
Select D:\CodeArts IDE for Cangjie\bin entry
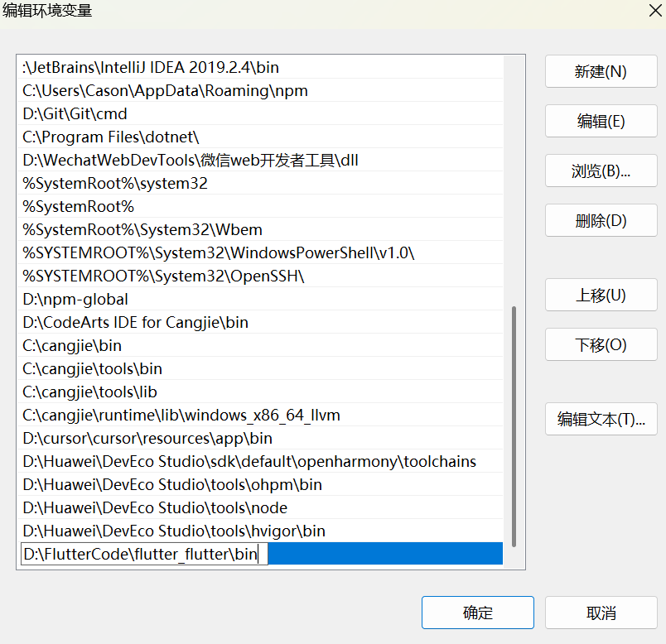coord(260,322)
